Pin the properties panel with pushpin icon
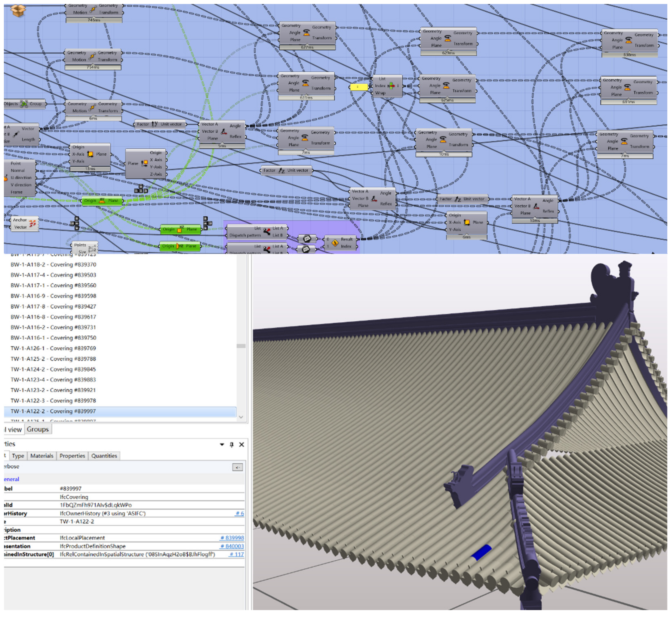672x617 pixels. [231, 445]
